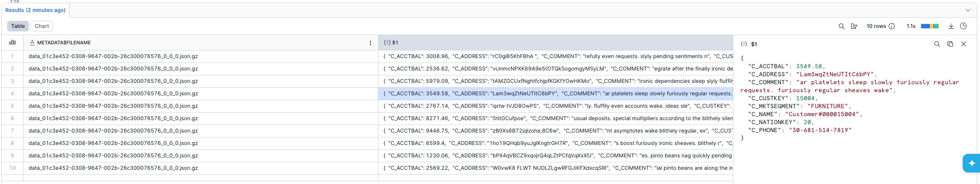The height and width of the screenshot is (184, 980).
Task: Click the blue sparkle assistant button
Action: [972, 163]
